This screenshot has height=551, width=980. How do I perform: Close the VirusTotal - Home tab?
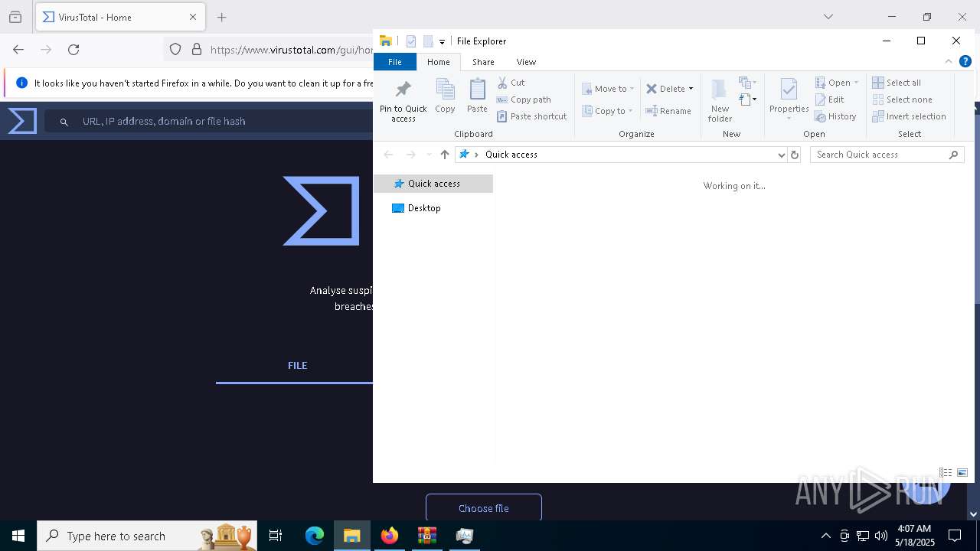[x=193, y=17]
